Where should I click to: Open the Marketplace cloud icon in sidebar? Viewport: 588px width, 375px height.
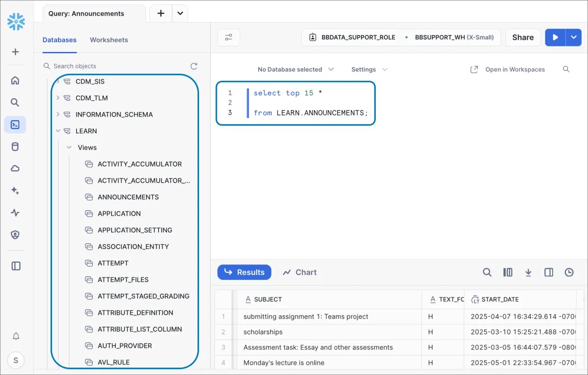coord(16,168)
